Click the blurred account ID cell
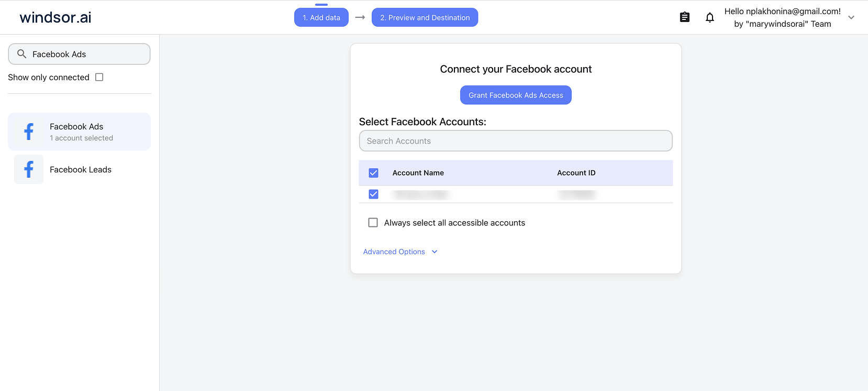Image resolution: width=868 pixels, height=391 pixels. coord(577,194)
